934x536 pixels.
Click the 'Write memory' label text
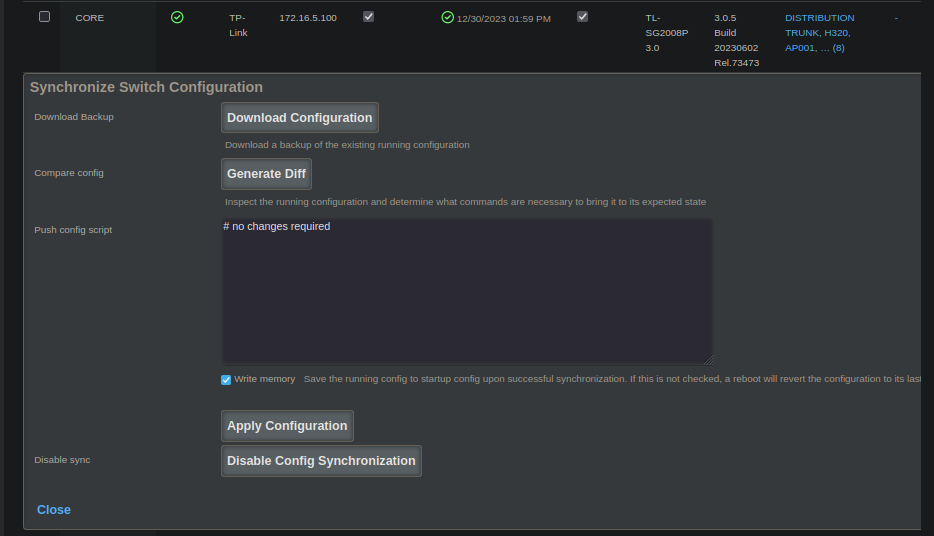(264, 379)
